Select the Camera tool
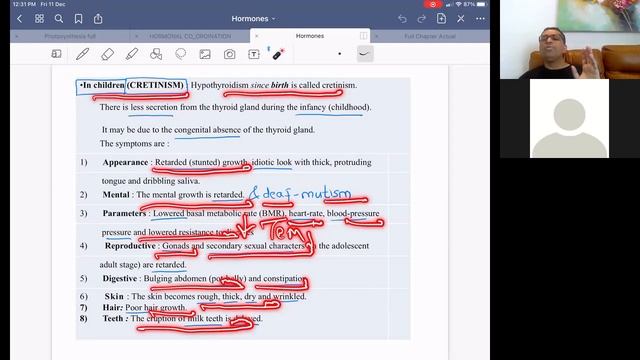The width and height of the screenshot is (640, 360). click(x=229, y=54)
